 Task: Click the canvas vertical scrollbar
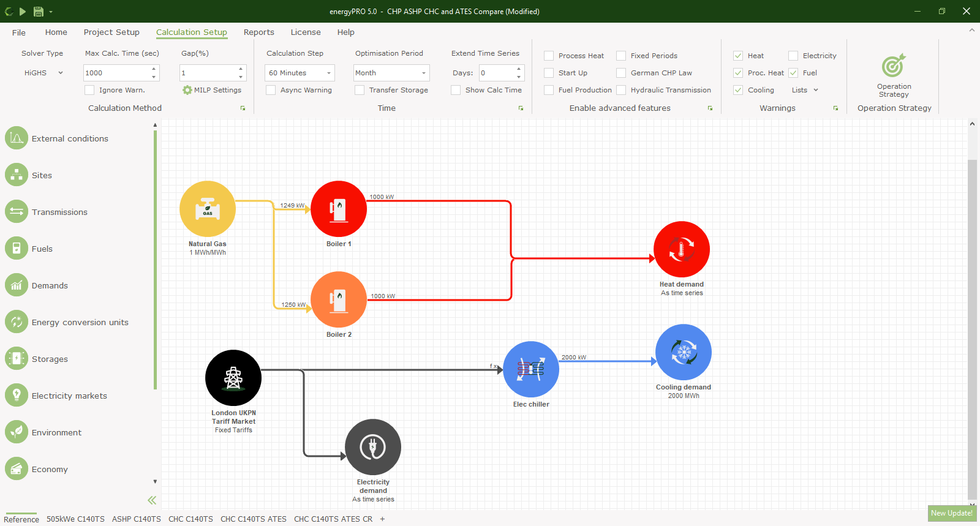tap(972, 329)
